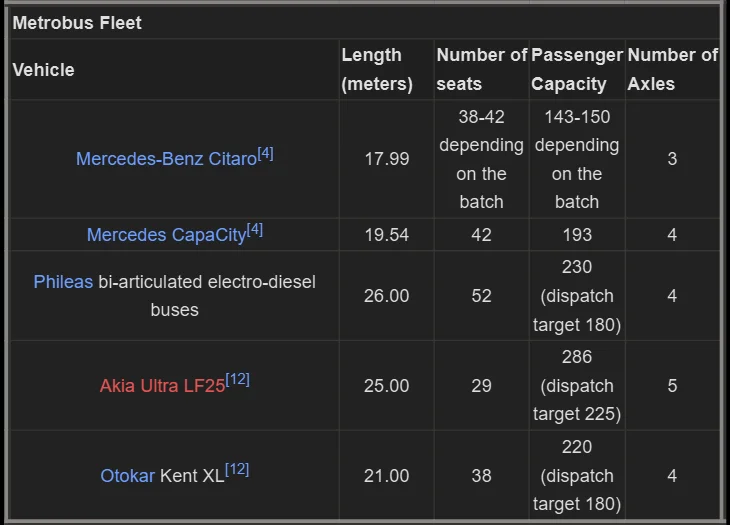Open citation 4 beside Mercedes CapaCity

[x=255, y=230]
